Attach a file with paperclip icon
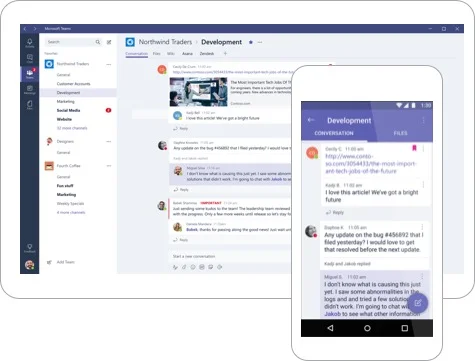The height and width of the screenshot is (361, 475). tap(184, 267)
